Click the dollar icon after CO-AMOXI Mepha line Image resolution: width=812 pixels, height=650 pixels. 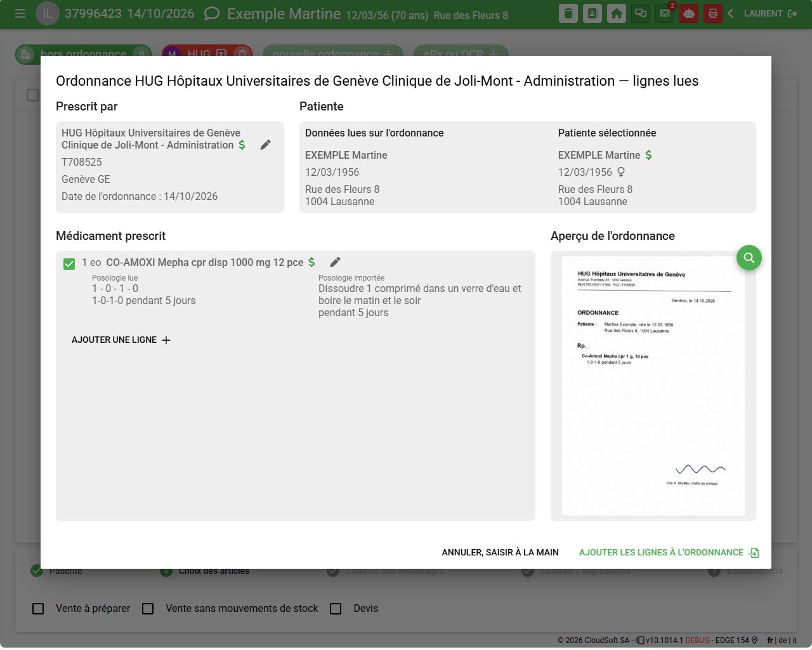coord(311,262)
